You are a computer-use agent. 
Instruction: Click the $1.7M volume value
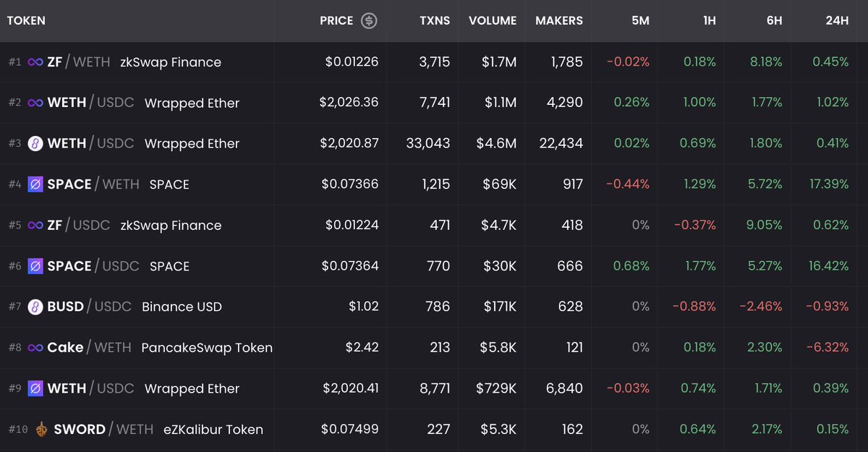click(498, 62)
